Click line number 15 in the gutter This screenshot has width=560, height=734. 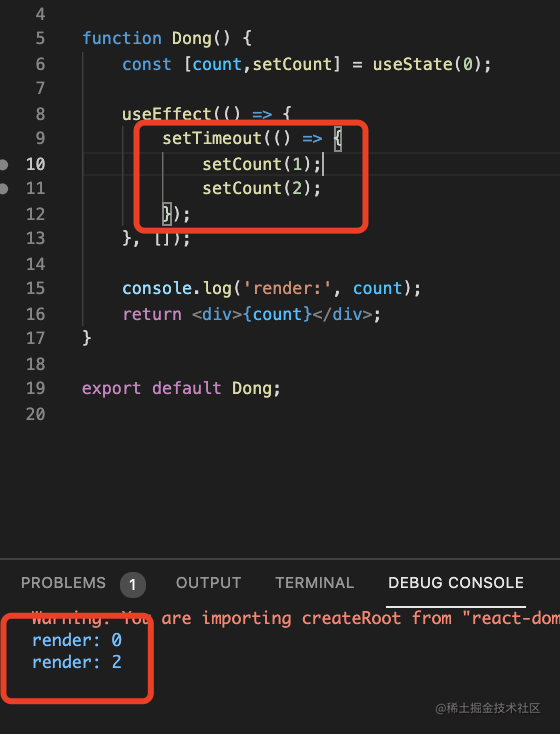coord(36,288)
